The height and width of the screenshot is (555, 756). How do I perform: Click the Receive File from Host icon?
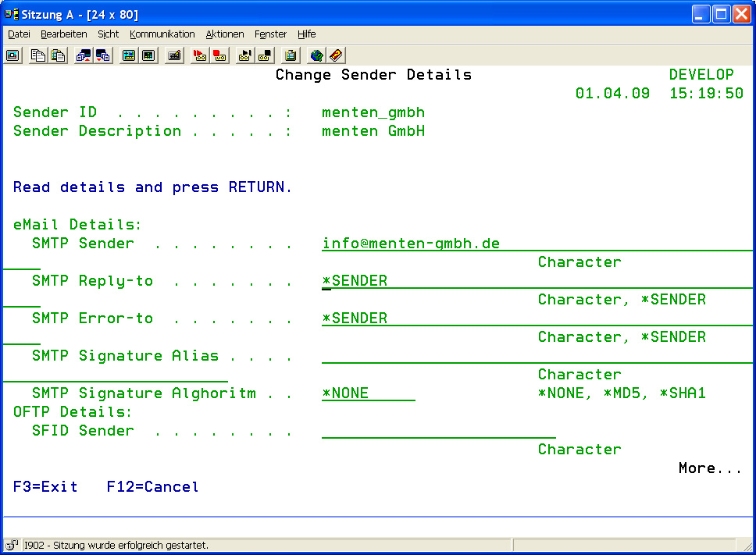(x=102, y=55)
